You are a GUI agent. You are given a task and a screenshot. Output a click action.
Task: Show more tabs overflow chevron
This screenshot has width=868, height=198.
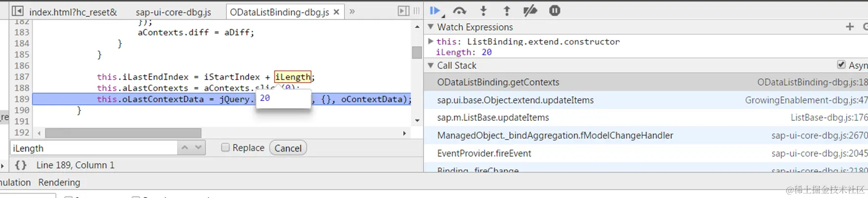tap(352, 11)
